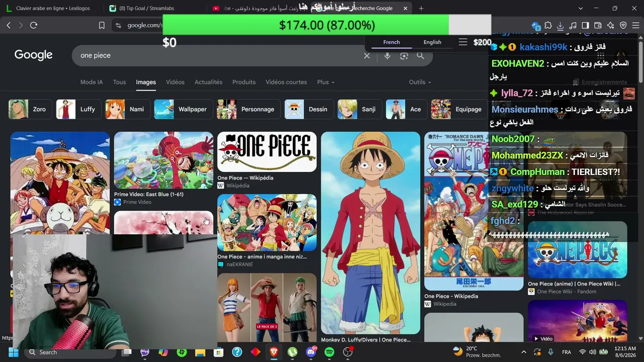Filter images by the Sanji chip
The height and width of the screenshot is (362, 644).
359,109
